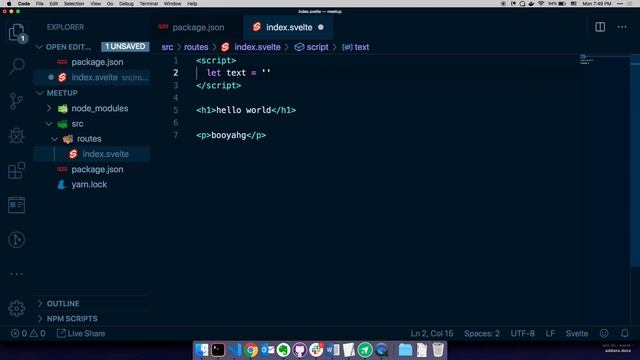Open the Debug menu
Viewport: 640px width, 360px height.
point(126,4)
